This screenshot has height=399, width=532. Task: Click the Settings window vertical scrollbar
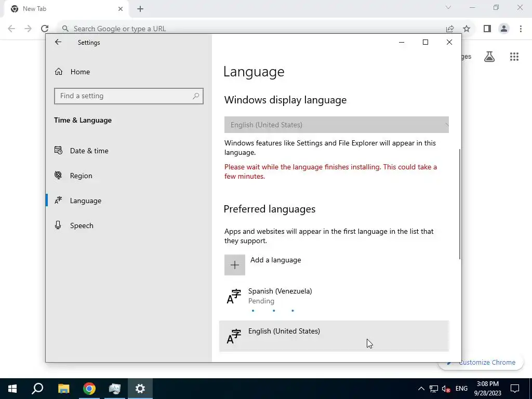[460, 204]
